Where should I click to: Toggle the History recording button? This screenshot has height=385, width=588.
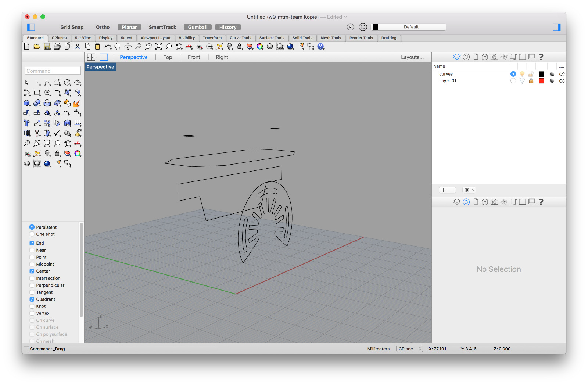tap(228, 27)
